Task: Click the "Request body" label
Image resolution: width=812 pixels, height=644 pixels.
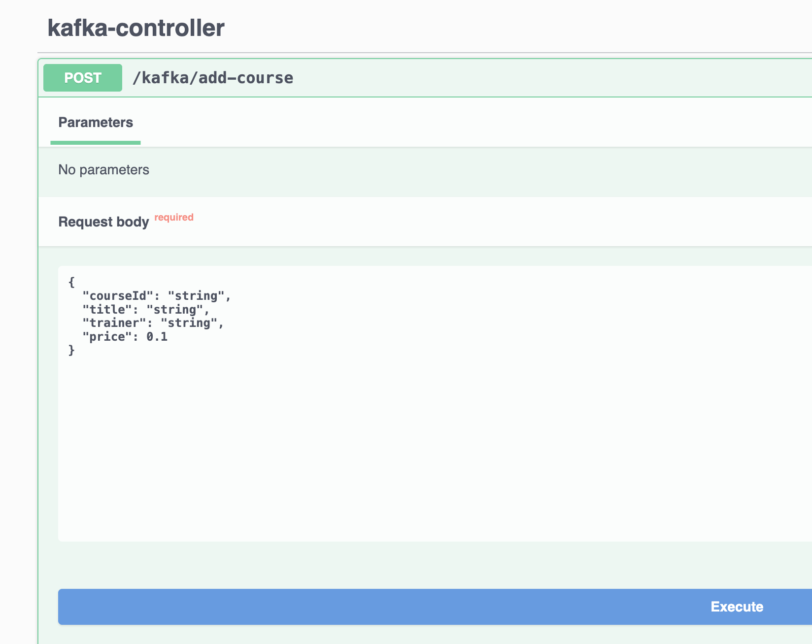Action: pyautogui.click(x=103, y=222)
